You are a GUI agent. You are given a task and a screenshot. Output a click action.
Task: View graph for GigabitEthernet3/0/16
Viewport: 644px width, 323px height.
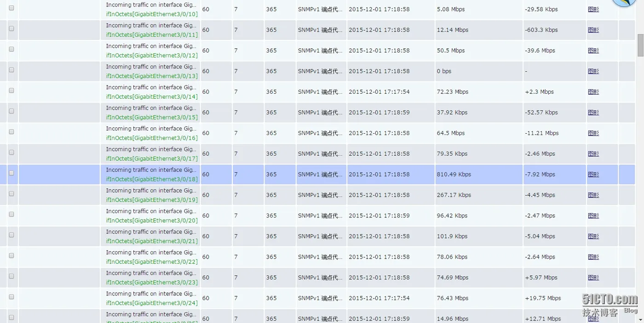pyautogui.click(x=593, y=133)
